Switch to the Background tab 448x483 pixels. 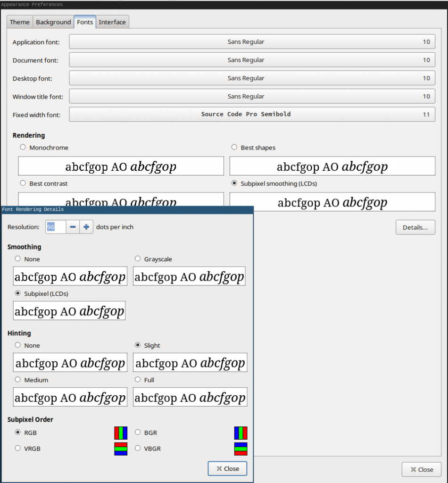point(53,22)
